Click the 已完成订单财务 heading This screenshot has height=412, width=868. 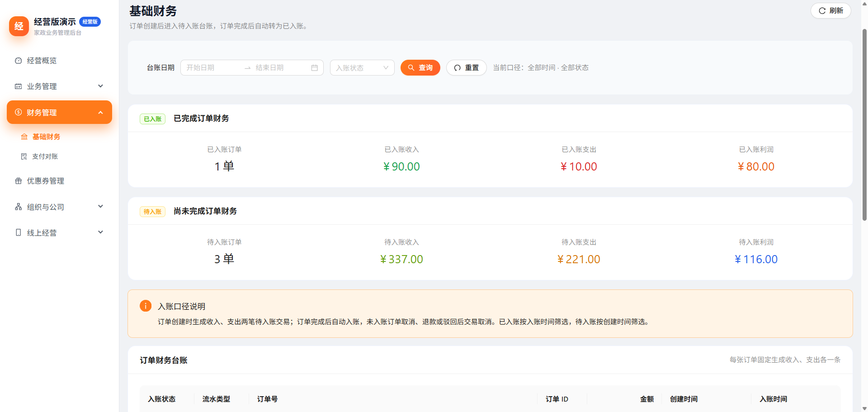click(201, 118)
